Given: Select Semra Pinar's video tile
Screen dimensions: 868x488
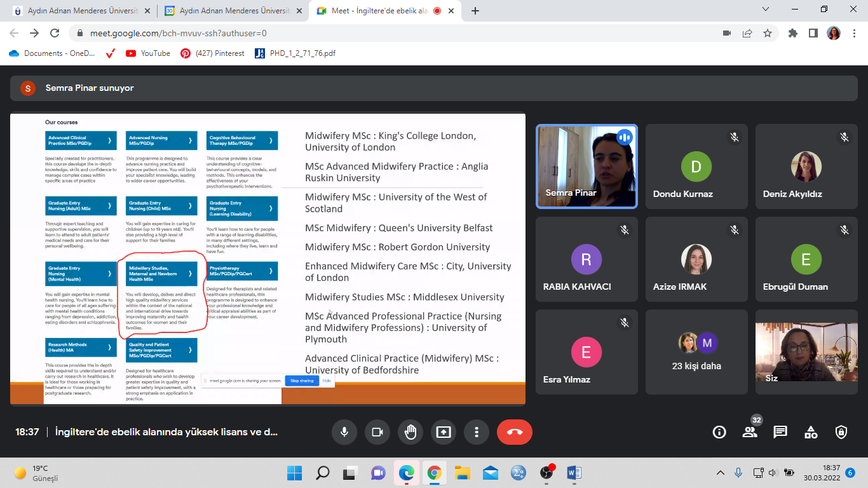Looking at the screenshot, I should click(587, 166).
